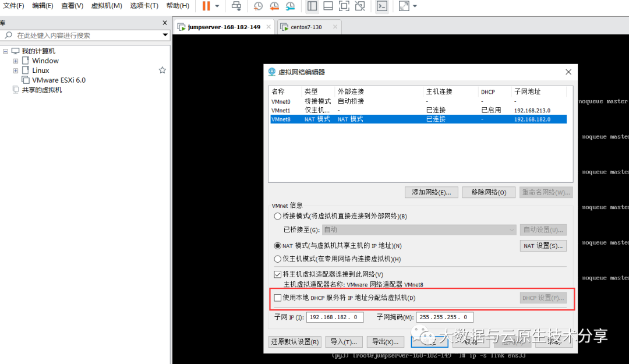This screenshot has height=364, width=629.
Task: Open the 已桥接至 combo box
Action: (x=419, y=229)
